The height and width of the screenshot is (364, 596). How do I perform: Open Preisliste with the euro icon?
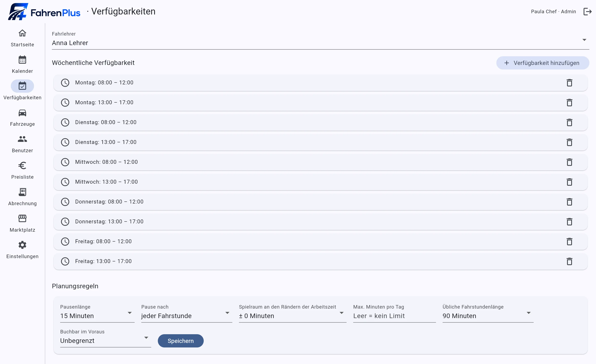click(x=22, y=170)
